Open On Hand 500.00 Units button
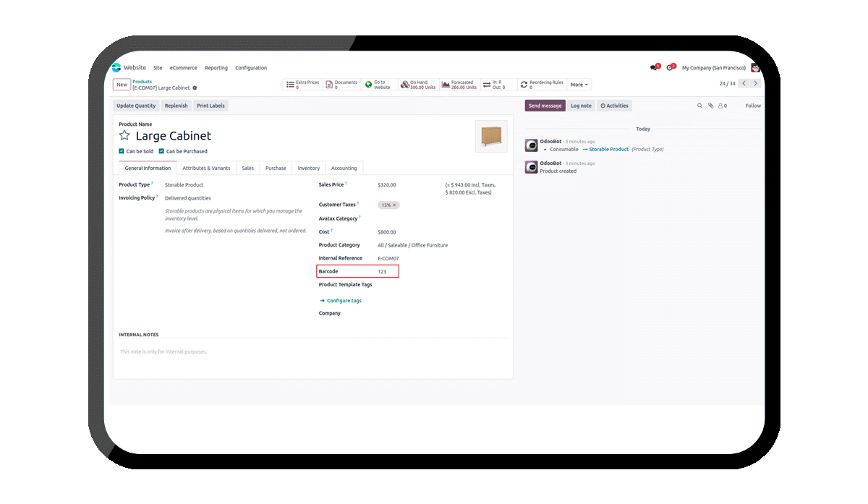This screenshot has width=868, height=504. point(418,85)
